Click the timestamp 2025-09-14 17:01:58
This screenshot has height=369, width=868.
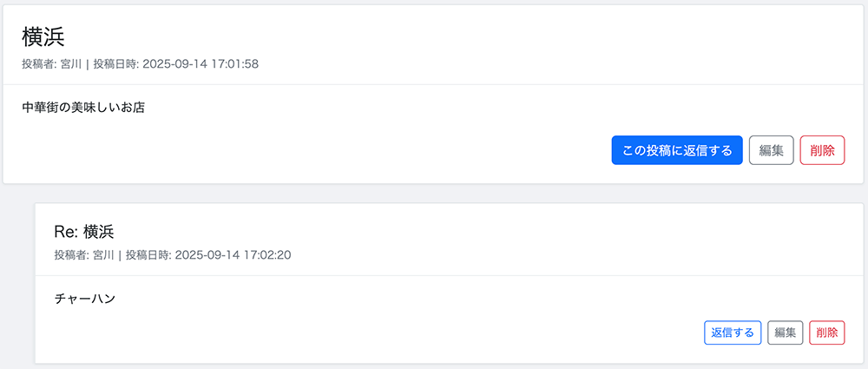(201, 63)
